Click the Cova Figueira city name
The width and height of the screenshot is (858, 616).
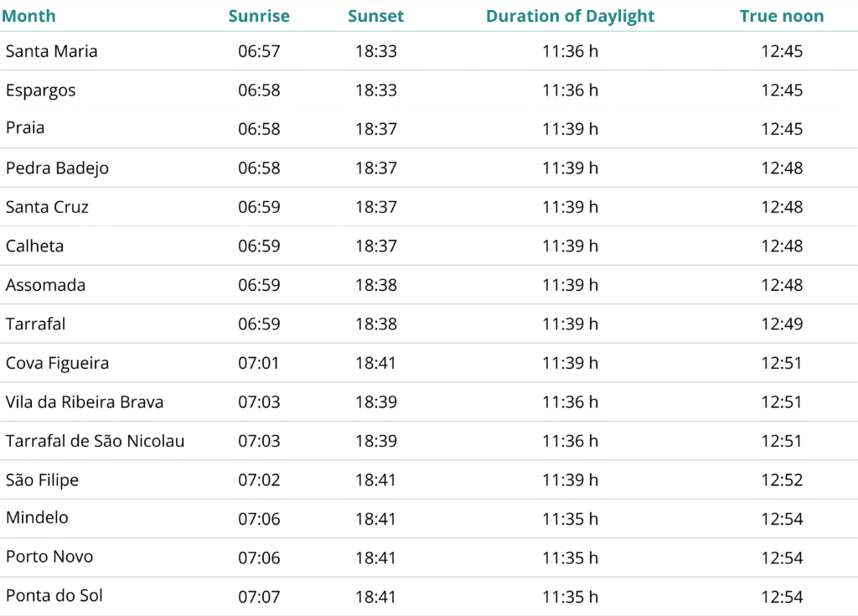pyautogui.click(x=57, y=363)
